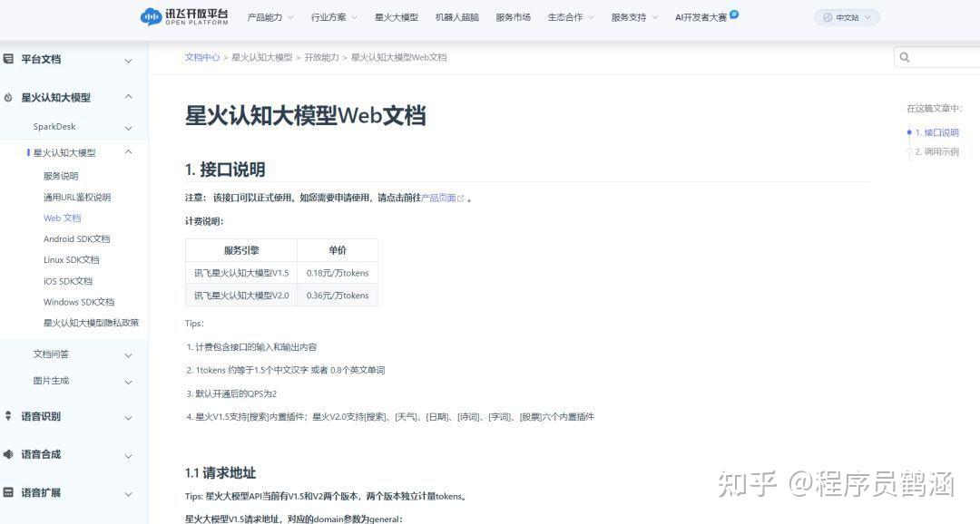Open Android SDK文档 in the sidebar
This screenshot has height=524, width=980.
point(76,239)
